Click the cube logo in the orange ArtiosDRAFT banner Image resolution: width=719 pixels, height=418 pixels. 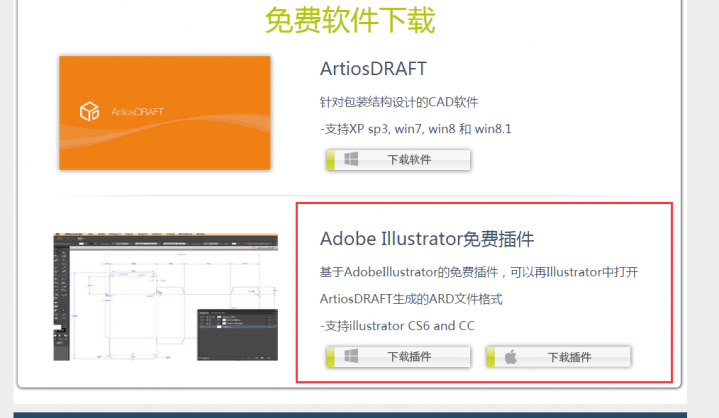[x=91, y=111]
